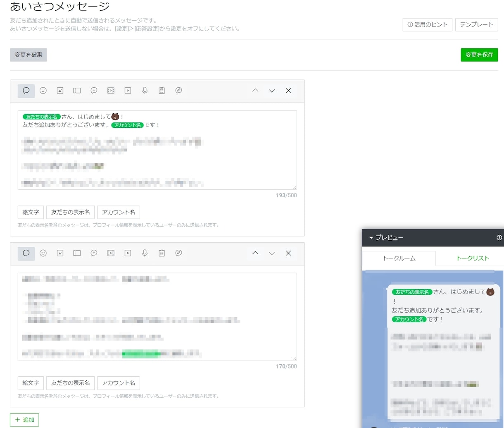Move second message box down
Viewport: 504px width, 428px height.
coord(272,253)
